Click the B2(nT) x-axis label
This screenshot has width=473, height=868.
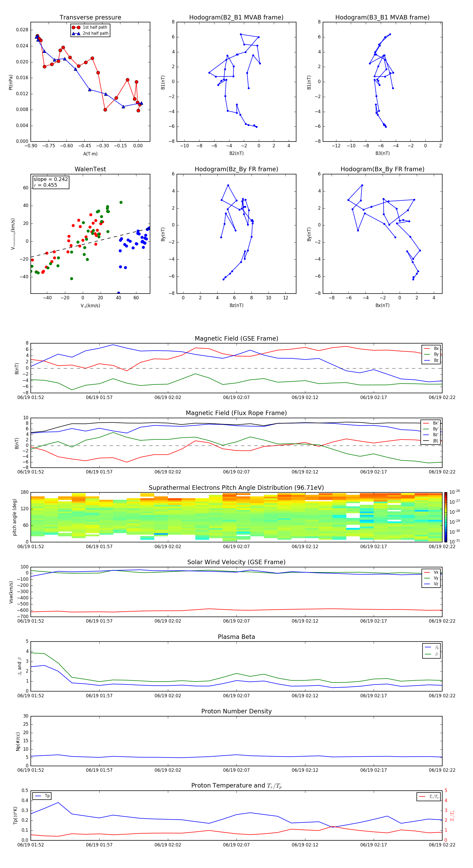[x=236, y=153]
